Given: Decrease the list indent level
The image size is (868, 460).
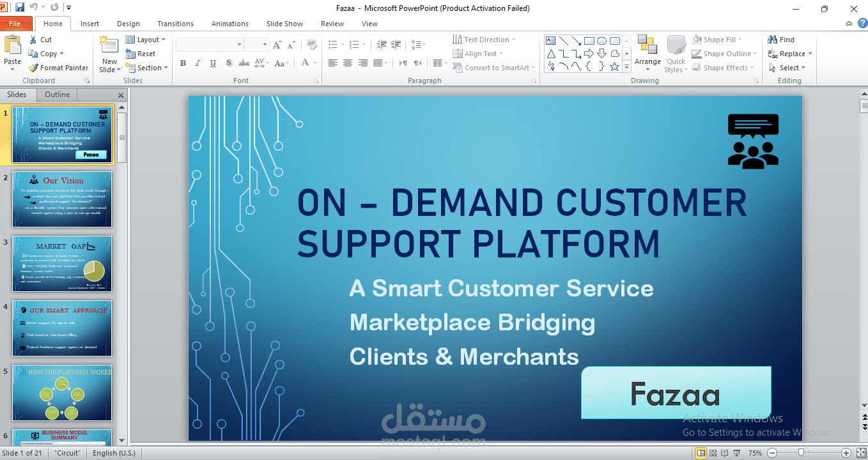Looking at the screenshot, I should pyautogui.click(x=382, y=45).
